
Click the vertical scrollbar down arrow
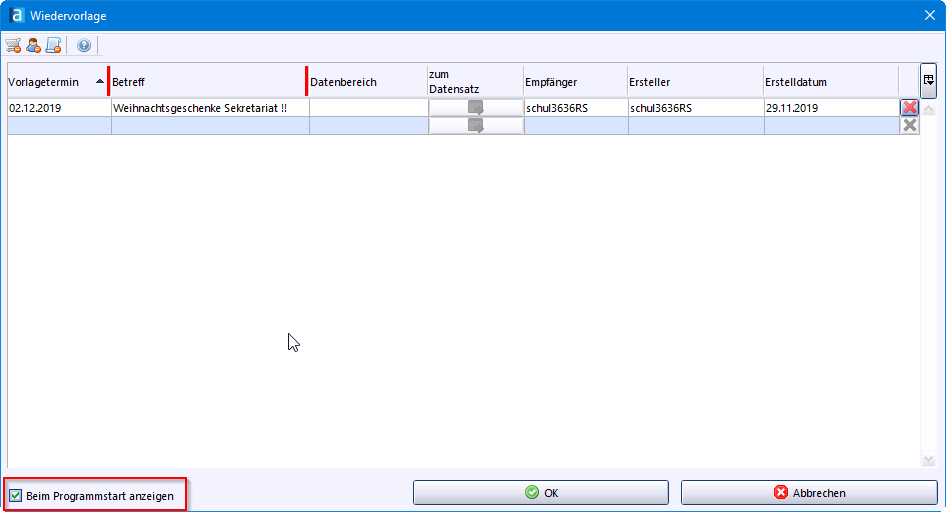(x=928, y=459)
